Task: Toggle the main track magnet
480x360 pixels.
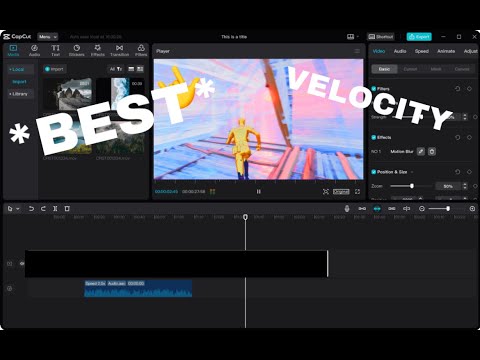Action: [x=362, y=209]
